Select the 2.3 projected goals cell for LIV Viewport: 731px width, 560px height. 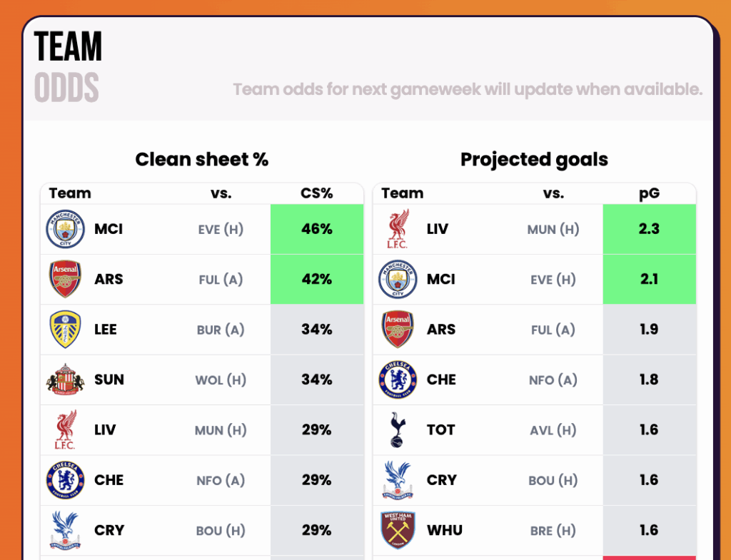click(x=649, y=230)
